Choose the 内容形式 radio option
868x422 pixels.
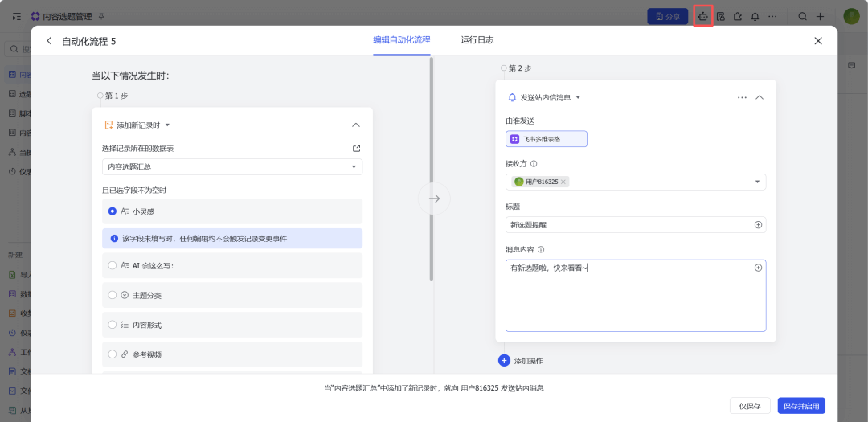click(113, 325)
